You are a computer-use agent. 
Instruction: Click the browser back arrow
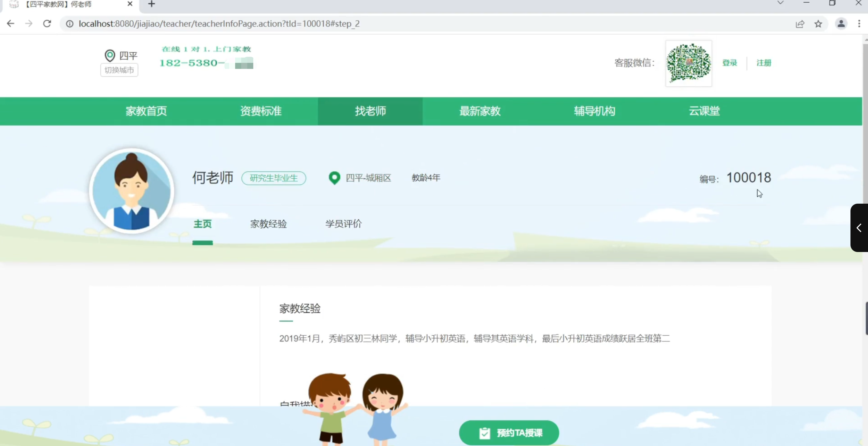[11, 24]
